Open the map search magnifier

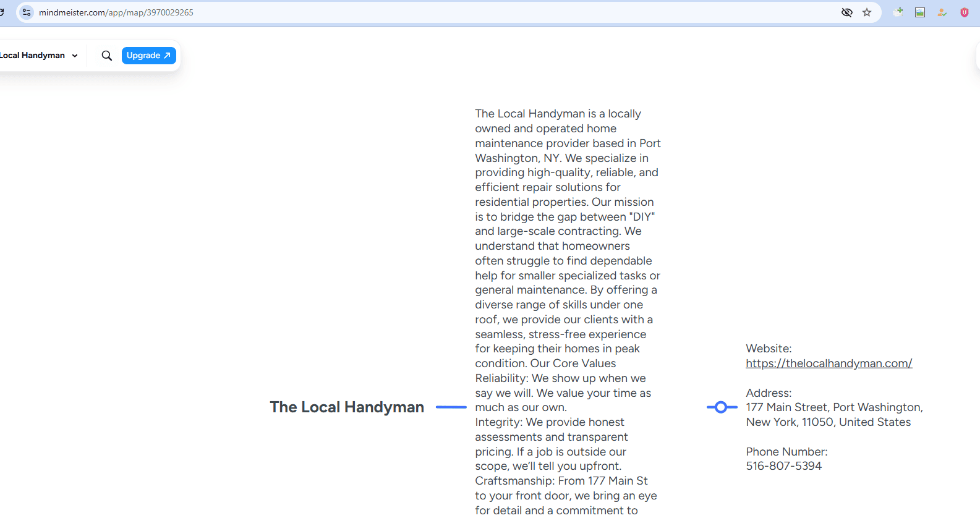tap(107, 56)
